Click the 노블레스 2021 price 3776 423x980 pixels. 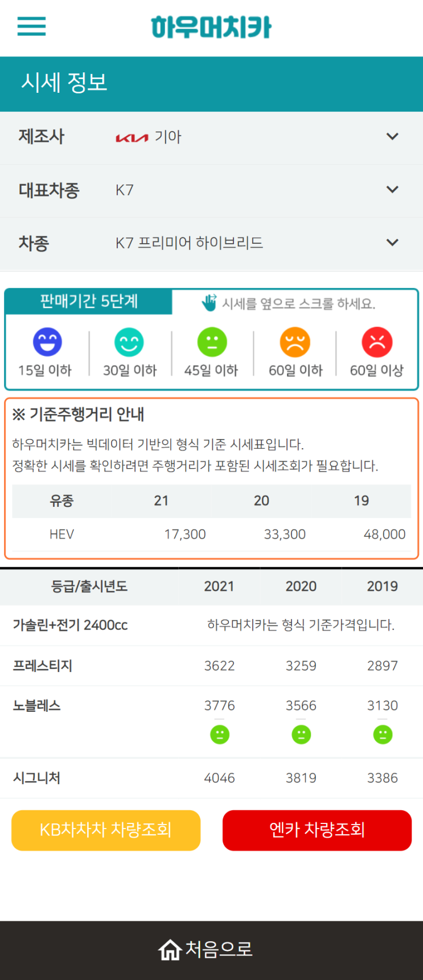click(x=220, y=706)
